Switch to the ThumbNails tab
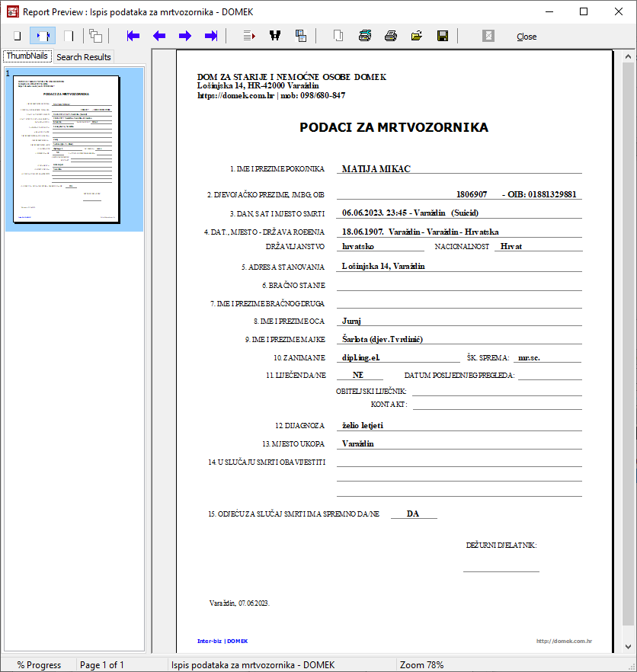 coord(27,56)
